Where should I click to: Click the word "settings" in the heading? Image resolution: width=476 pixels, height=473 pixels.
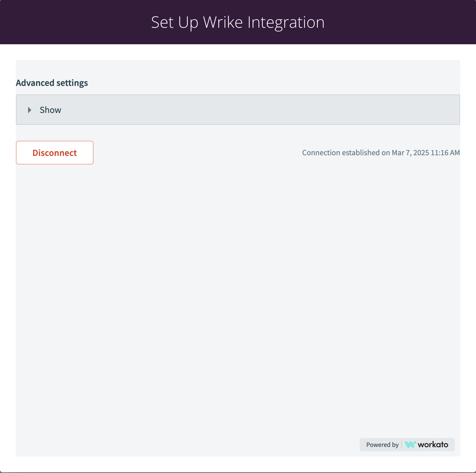tap(72, 83)
